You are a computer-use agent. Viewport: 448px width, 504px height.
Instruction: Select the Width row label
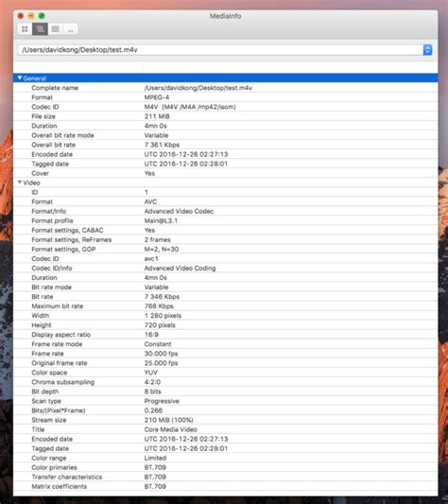pos(41,315)
